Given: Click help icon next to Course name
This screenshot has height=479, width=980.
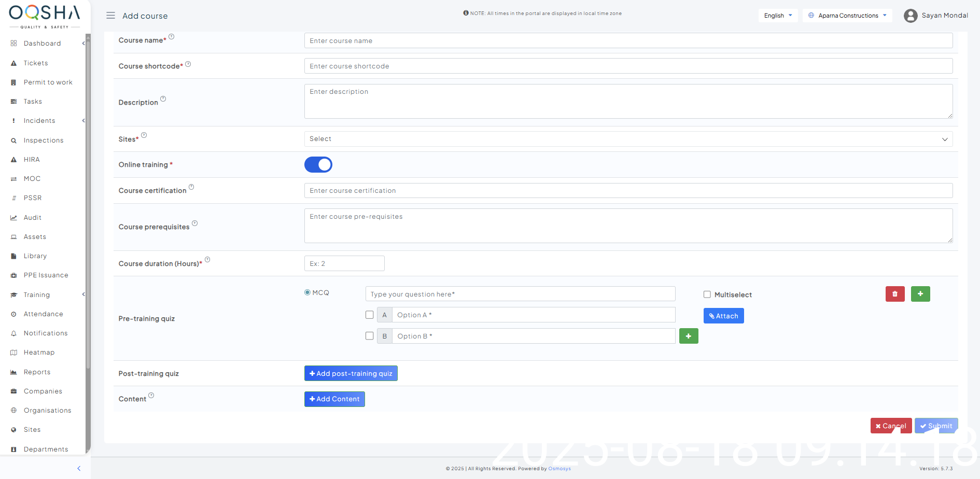Looking at the screenshot, I should tap(172, 37).
